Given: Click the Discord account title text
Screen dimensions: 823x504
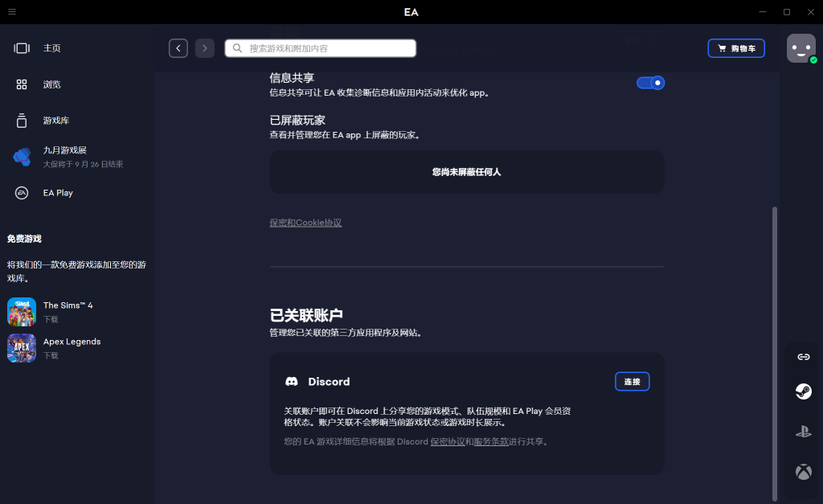Looking at the screenshot, I should 329,382.
